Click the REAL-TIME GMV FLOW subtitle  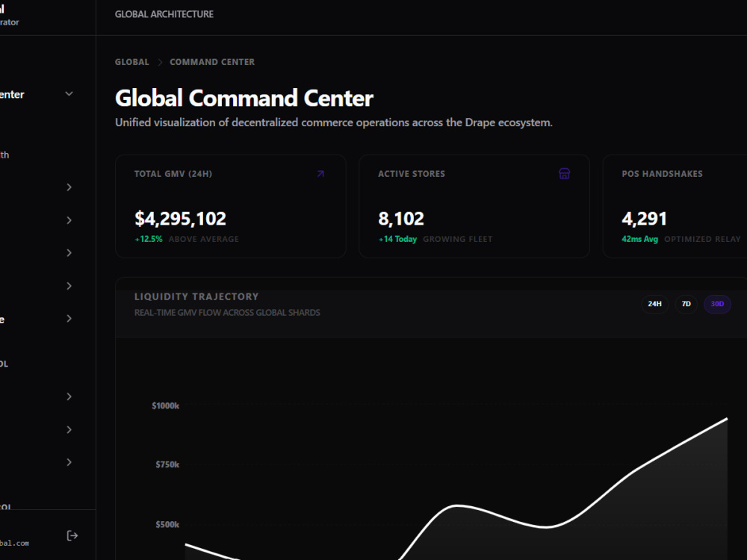point(227,313)
